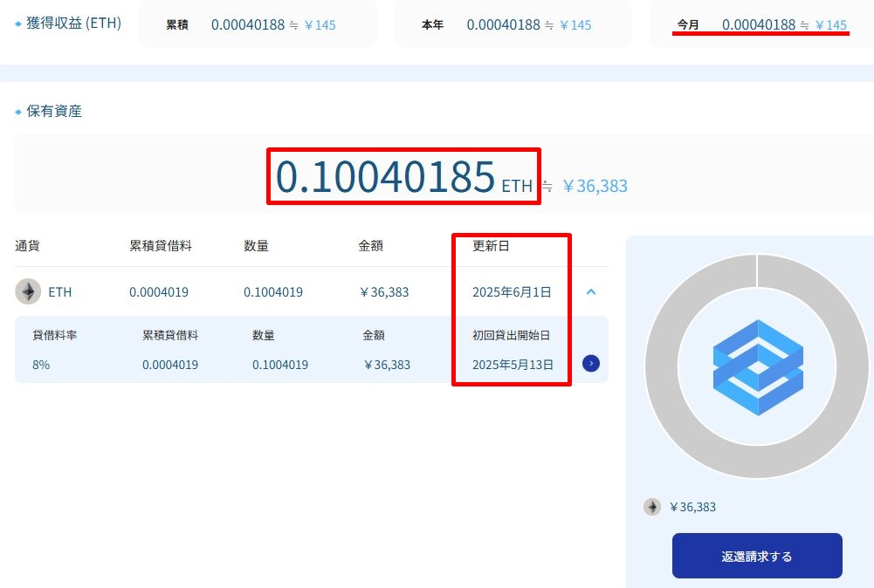The height and width of the screenshot is (588, 874).
Task: Click the 2025年6月1日 update date
Action: coord(512,291)
